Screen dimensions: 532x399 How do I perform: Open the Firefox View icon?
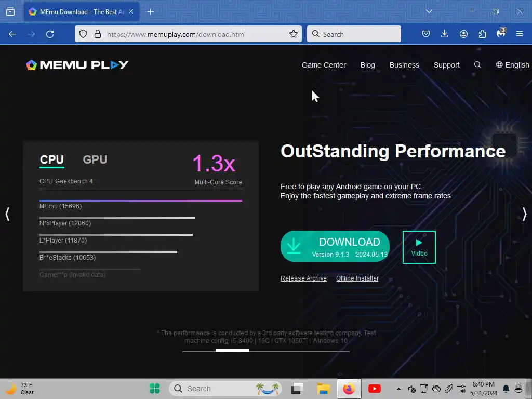(10, 11)
